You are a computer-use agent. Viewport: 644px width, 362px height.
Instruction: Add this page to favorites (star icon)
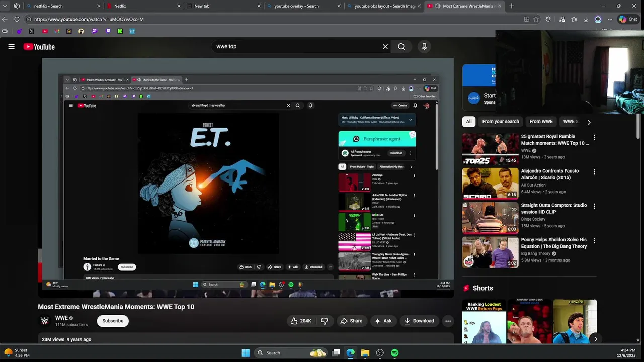coord(536,19)
